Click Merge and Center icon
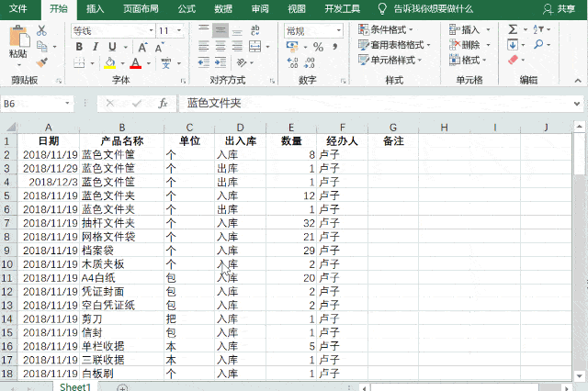Screen dimensions: 588x391 coord(255,47)
